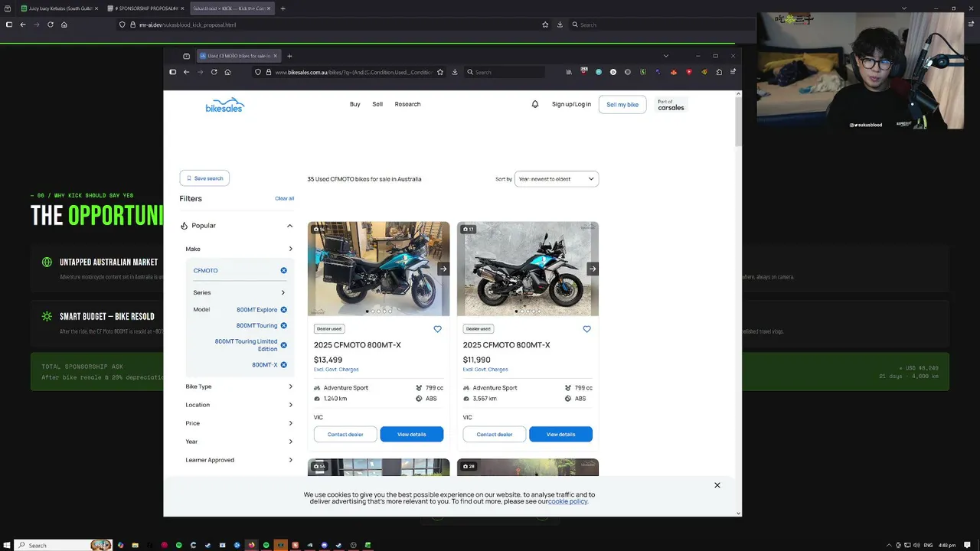Expand the Learner Approved filter
The height and width of the screenshot is (551, 980).
point(239,460)
